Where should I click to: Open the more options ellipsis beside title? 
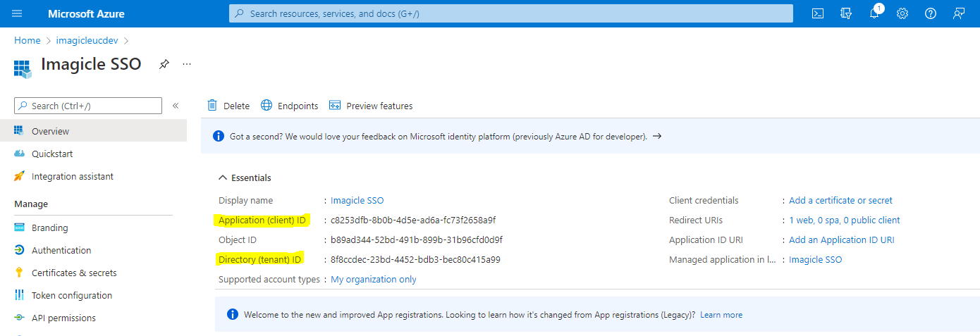coord(187,64)
